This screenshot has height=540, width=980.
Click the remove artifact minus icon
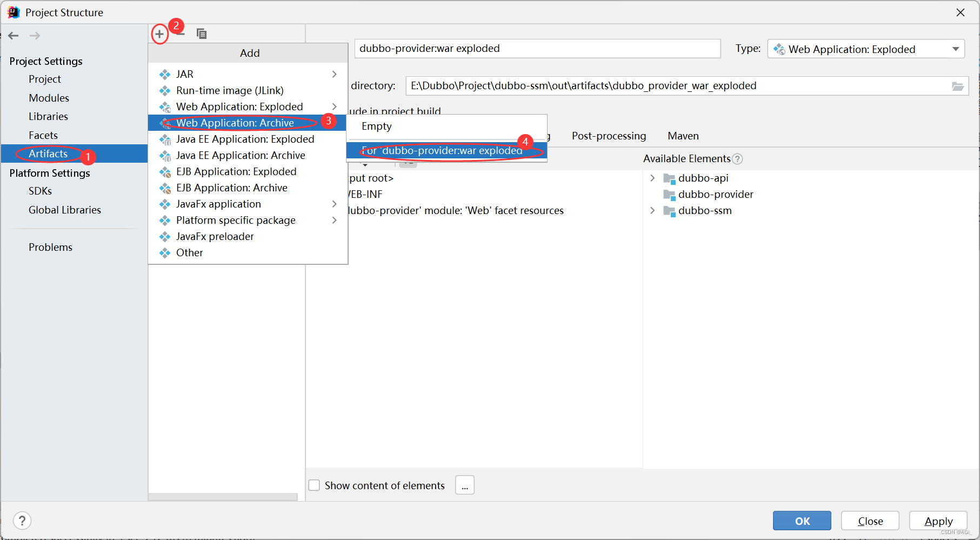pos(180,34)
